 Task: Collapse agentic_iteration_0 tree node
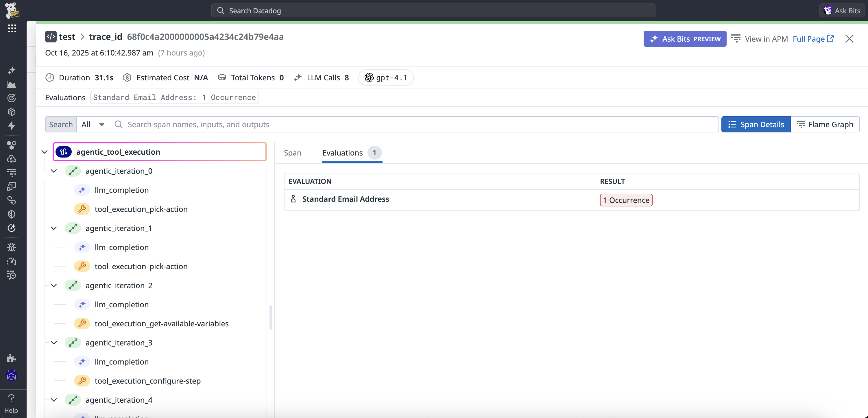tap(53, 171)
